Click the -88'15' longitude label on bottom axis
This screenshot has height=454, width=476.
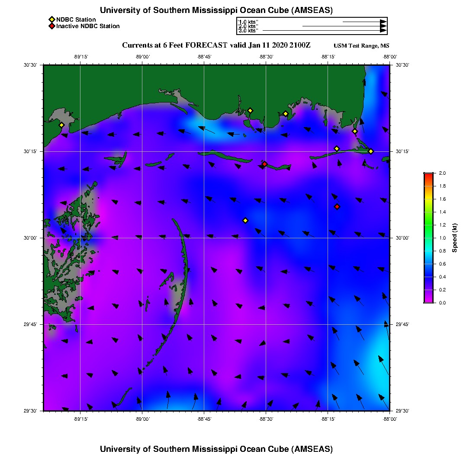coord(328,419)
